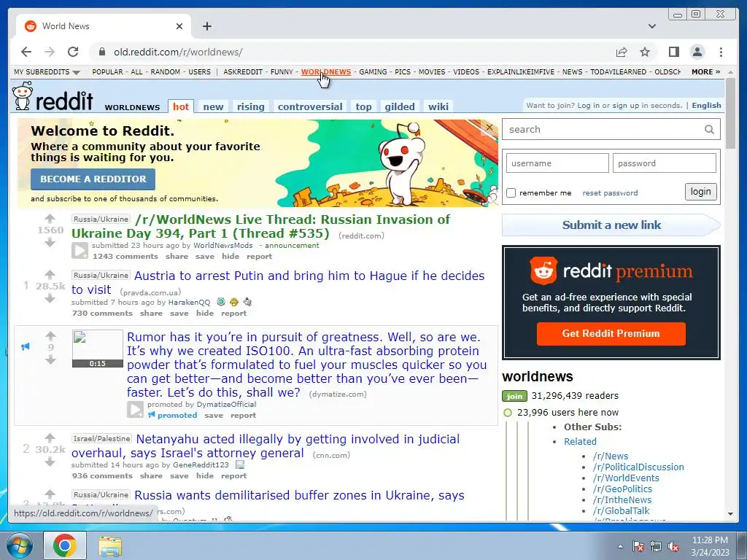Image resolution: width=747 pixels, height=560 pixels.
Task: Switch to the controversial tab
Action: point(310,106)
